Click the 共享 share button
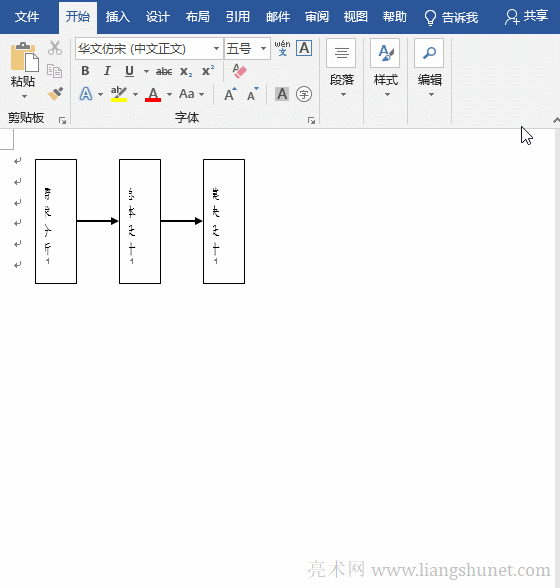This screenshot has width=560, height=588. (527, 16)
